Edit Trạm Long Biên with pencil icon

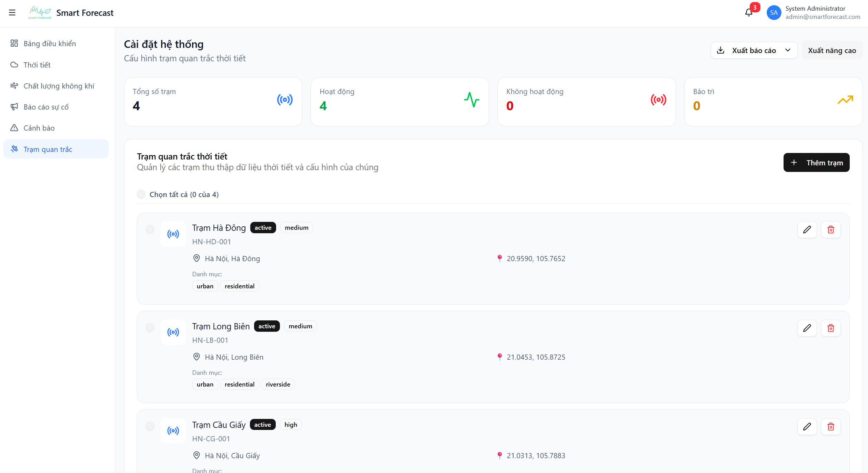coord(807,328)
